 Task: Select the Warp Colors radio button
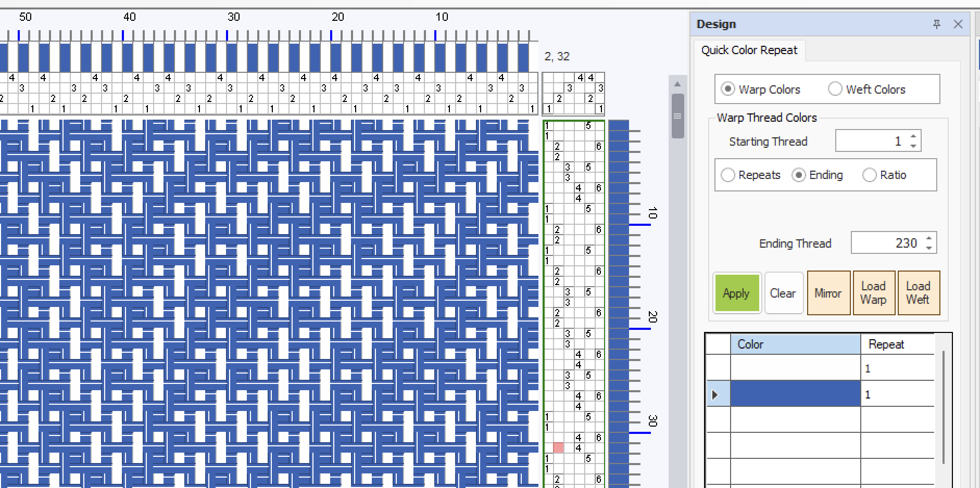click(x=727, y=89)
